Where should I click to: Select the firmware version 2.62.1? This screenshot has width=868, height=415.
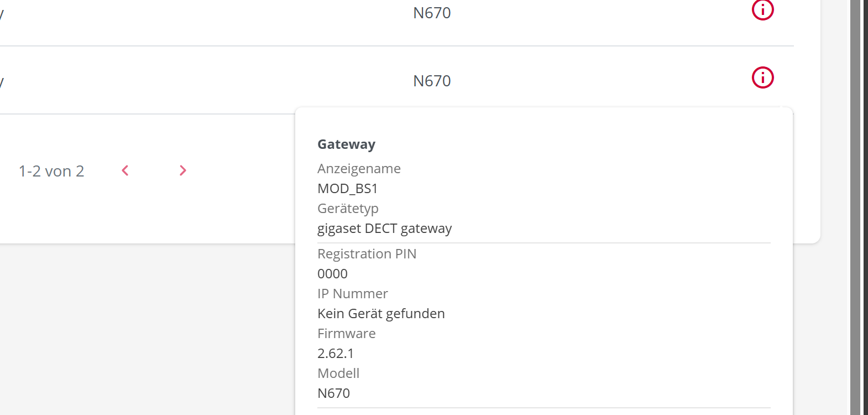point(336,354)
